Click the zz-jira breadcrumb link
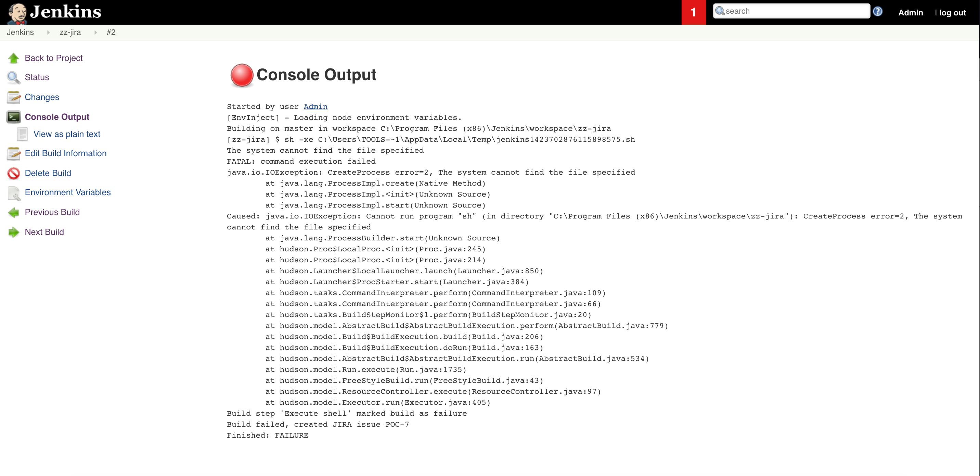980x476 pixels. (69, 32)
